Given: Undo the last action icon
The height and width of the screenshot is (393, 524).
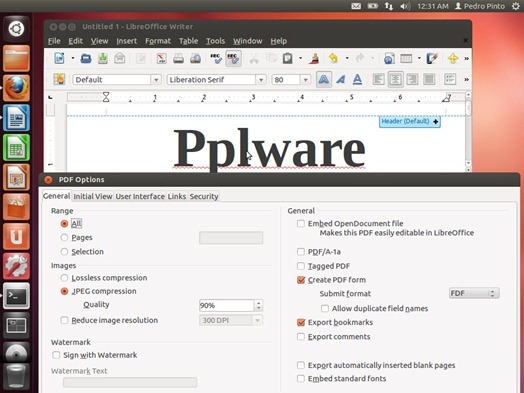Looking at the screenshot, I should [x=333, y=58].
